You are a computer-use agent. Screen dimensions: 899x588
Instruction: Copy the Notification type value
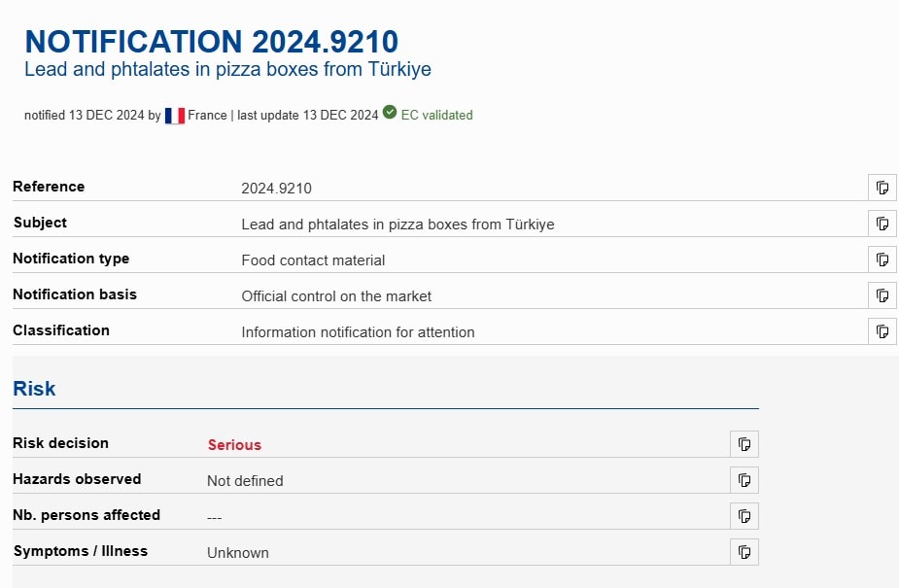[882, 259]
